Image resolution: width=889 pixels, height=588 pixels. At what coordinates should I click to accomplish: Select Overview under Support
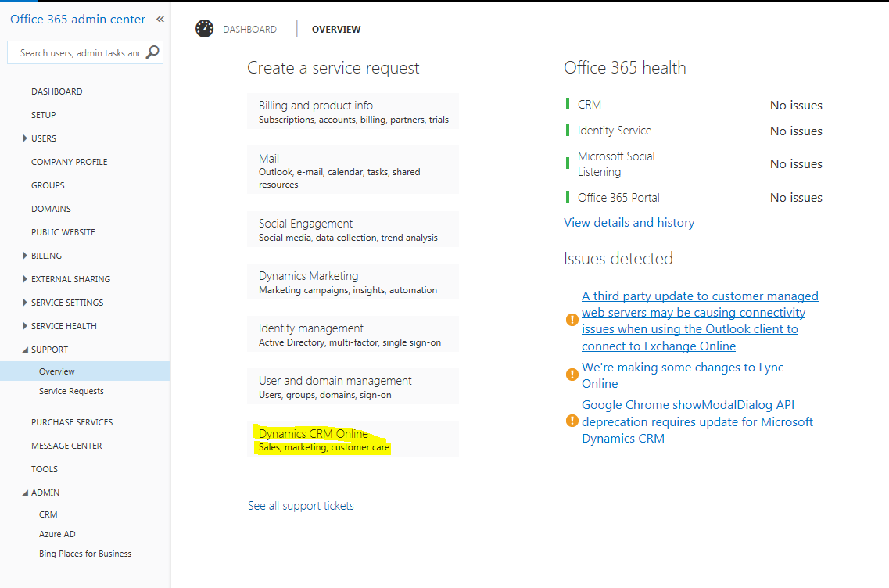pyautogui.click(x=85, y=371)
